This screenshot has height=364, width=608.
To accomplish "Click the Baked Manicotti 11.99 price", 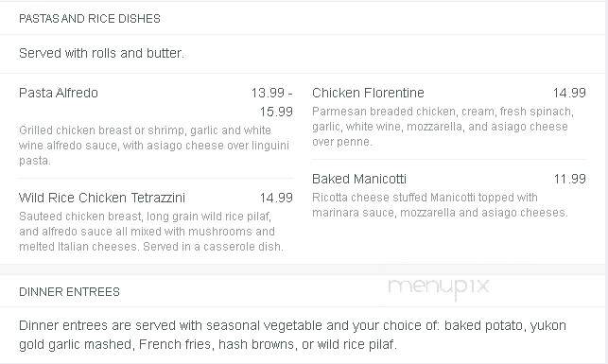I will [569, 179].
